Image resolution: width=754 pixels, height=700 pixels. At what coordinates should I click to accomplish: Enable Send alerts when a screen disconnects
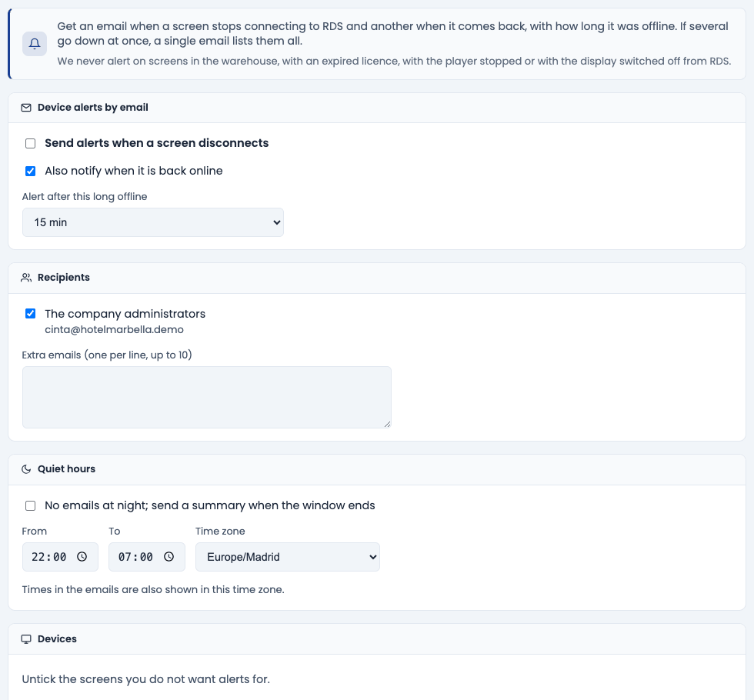click(30, 143)
